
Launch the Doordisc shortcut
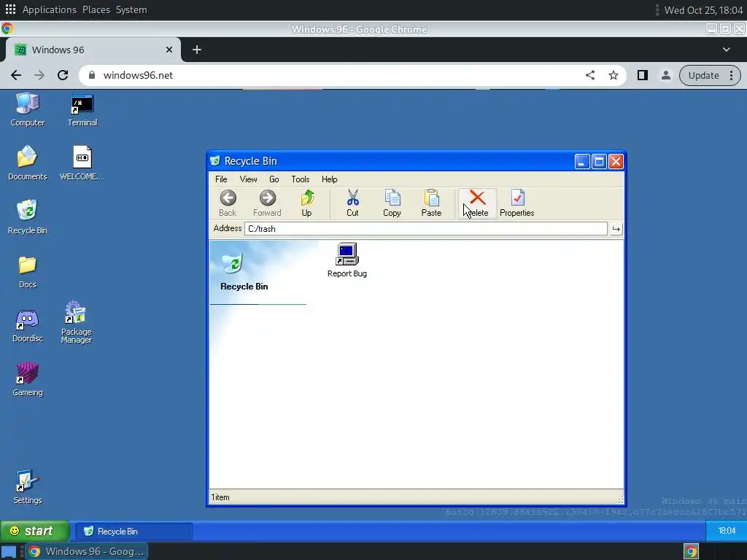click(x=28, y=326)
